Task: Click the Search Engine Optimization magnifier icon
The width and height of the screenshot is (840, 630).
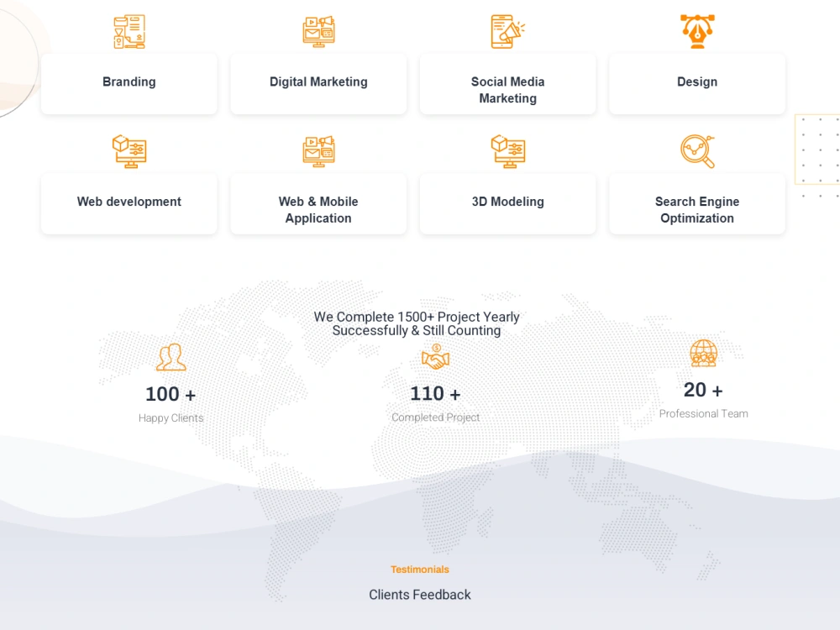Action: tap(697, 151)
